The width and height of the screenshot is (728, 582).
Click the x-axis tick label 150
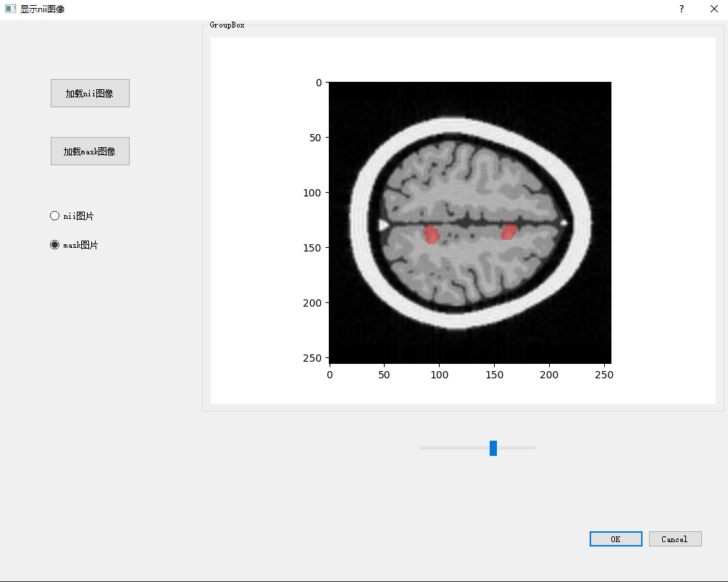494,375
